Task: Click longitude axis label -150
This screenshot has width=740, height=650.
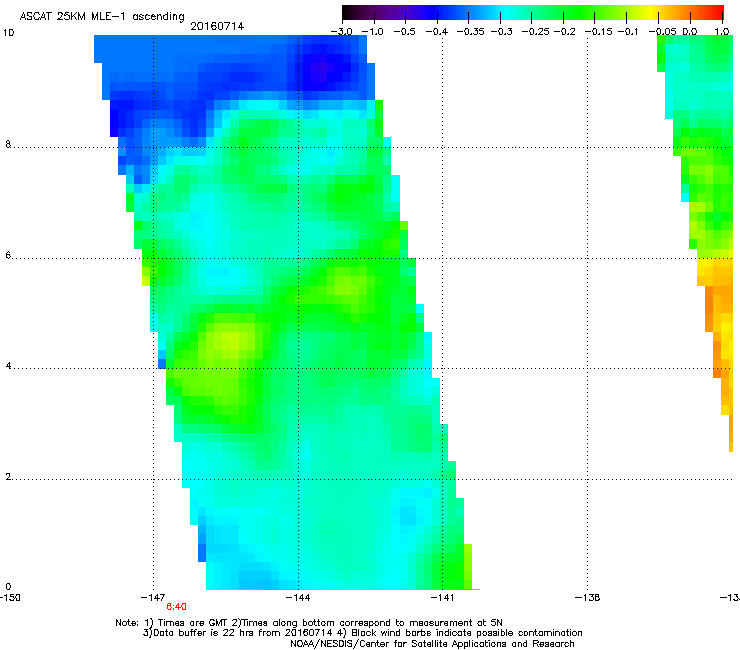Action: click(x=10, y=598)
